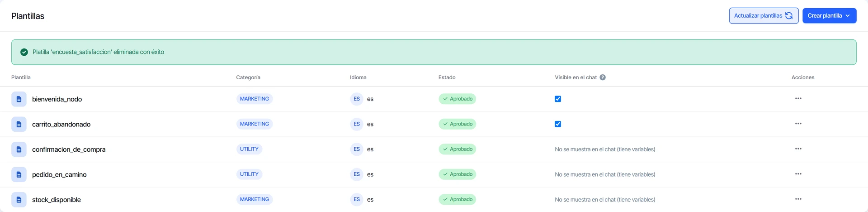The height and width of the screenshot is (212, 868).
Task: Uncheck chat visibility for bienvenida_nodo
Action: 558,99
